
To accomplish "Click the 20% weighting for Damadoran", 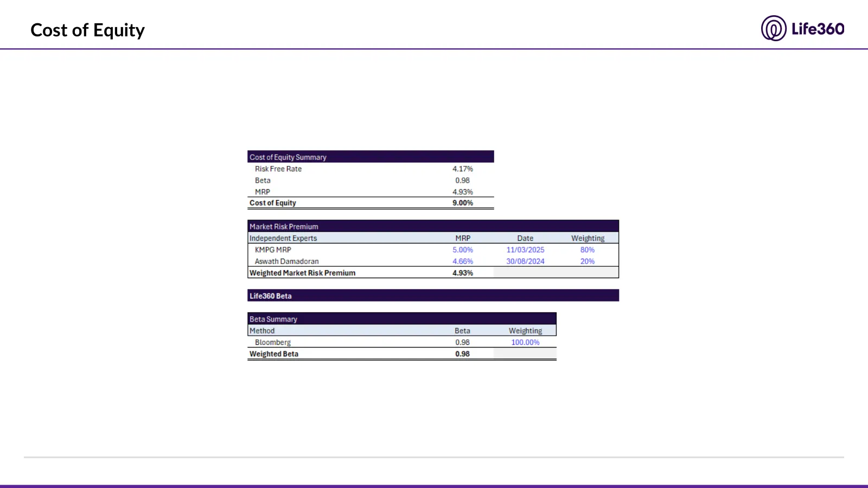I will pyautogui.click(x=588, y=261).
